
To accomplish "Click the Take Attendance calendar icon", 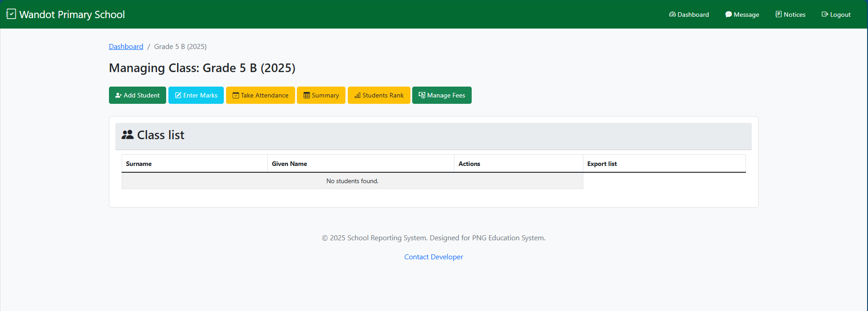I will pos(236,95).
